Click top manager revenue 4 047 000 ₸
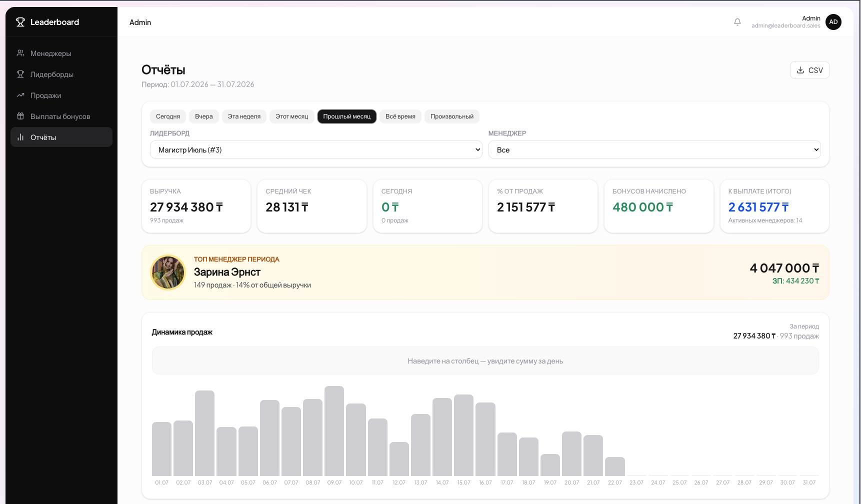 [x=784, y=268]
